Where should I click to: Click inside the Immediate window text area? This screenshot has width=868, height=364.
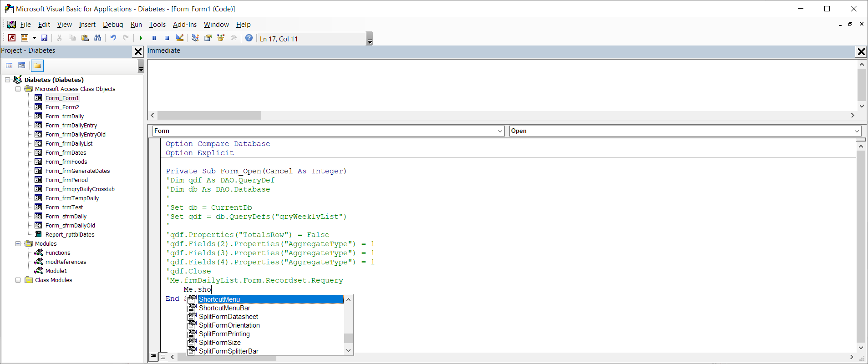point(502,85)
